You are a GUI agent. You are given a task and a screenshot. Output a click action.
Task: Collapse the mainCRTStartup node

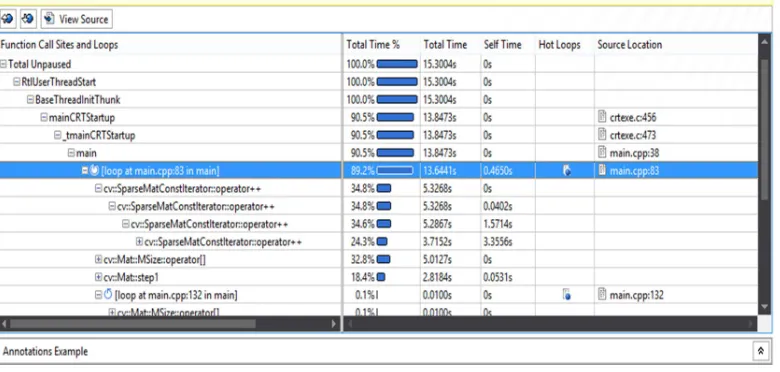(x=44, y=117)
